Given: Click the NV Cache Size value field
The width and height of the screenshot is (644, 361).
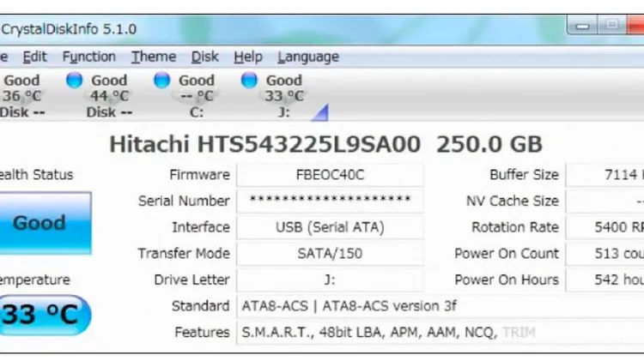Looking at the screenshot, I should click(605, 201).
